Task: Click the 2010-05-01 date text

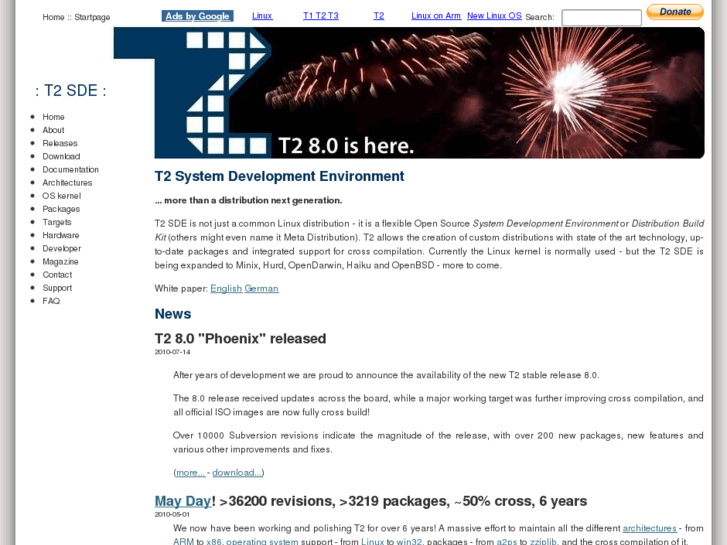Action: coord(172,514)
